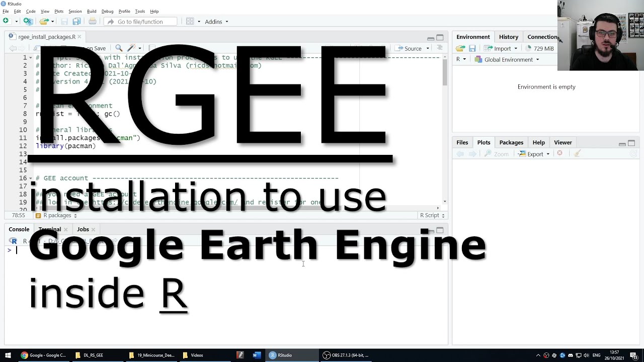
Task: Open the R Script file type selector
Action: 432,215
